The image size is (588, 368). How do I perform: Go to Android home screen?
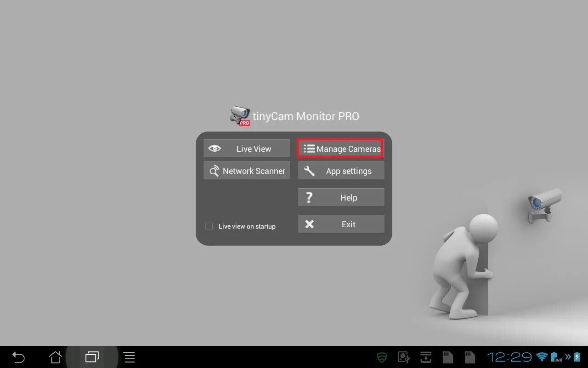coord(55,357)
